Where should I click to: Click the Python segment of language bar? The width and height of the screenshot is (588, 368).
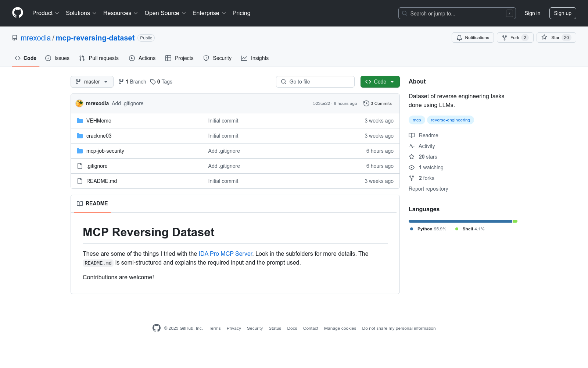point(460,221)
